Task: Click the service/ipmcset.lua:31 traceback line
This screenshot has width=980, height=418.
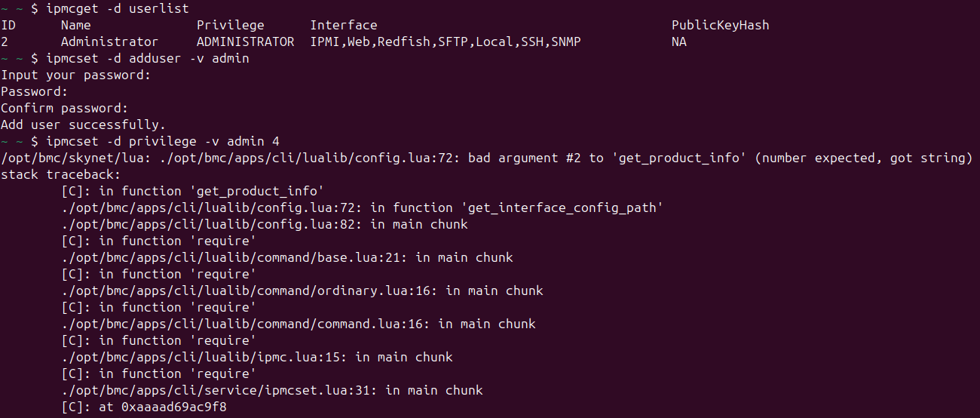Action: (271, 391)
